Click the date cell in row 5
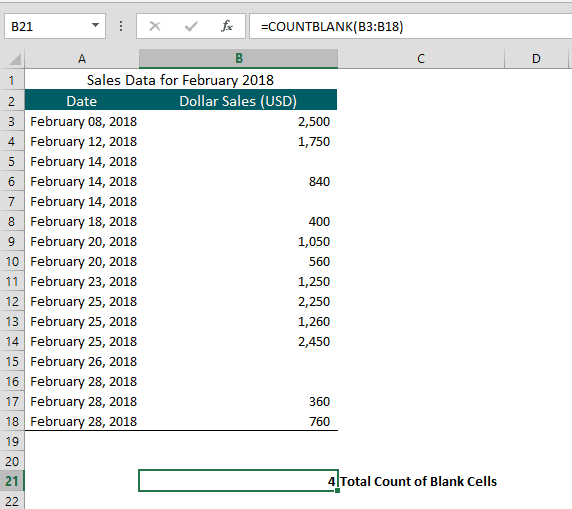This screenshot has height=509, width=572. 83,161
